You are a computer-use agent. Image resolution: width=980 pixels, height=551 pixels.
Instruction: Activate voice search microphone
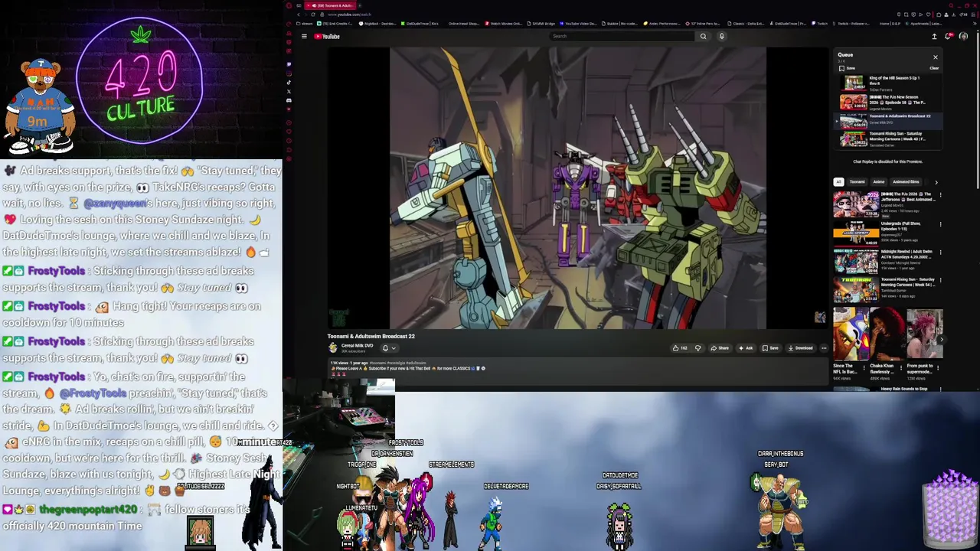721,36
